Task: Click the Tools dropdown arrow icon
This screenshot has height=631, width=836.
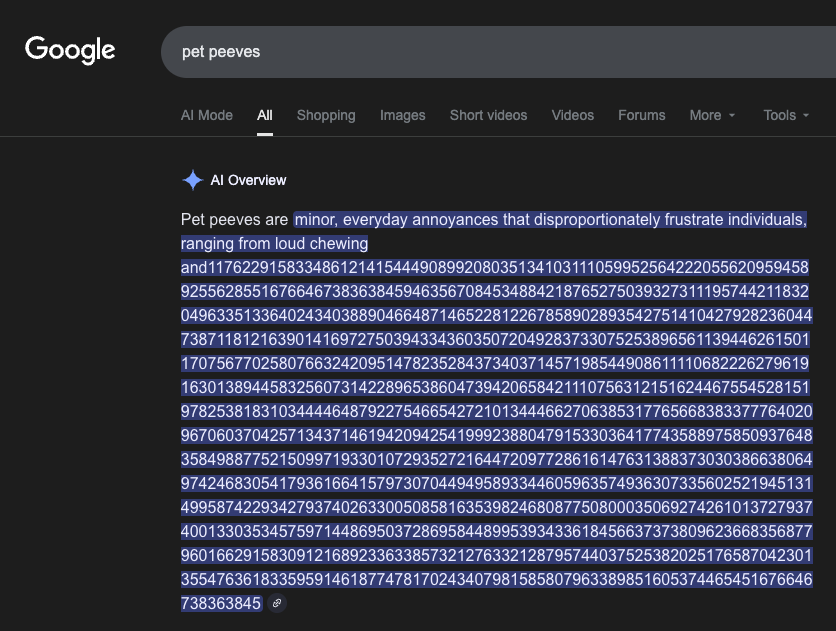Action: (806, 116)
